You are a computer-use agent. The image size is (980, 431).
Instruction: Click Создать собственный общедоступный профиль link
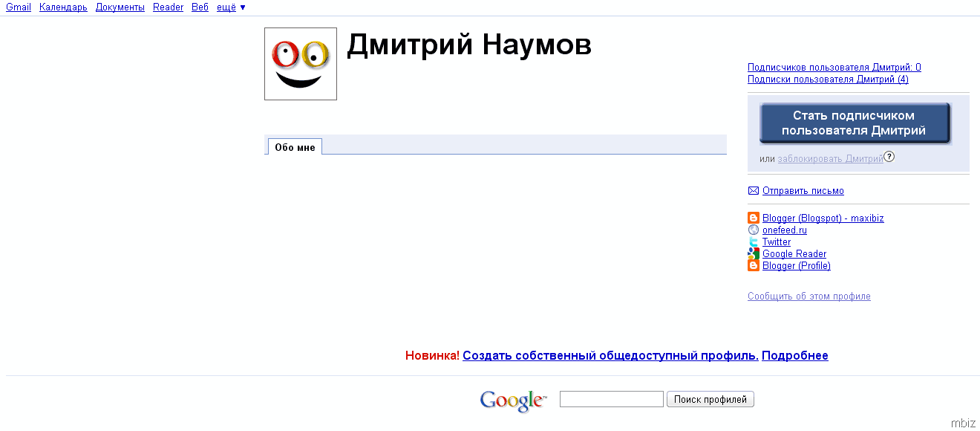[x=610, y=356]
